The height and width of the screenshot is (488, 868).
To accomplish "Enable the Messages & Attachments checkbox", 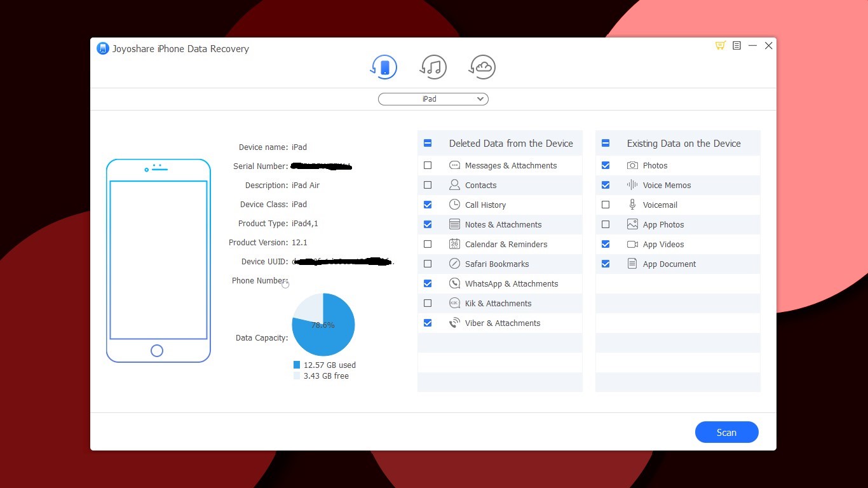I will (428, 165).
